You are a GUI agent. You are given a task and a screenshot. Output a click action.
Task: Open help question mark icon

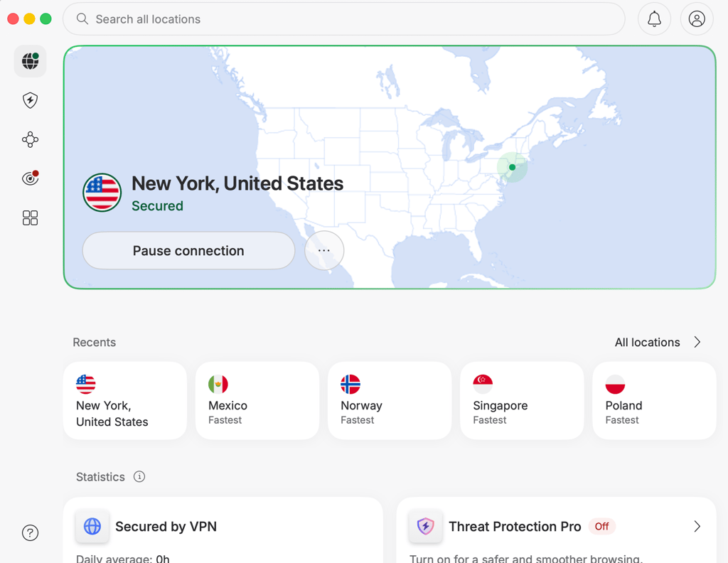[30, 533]
